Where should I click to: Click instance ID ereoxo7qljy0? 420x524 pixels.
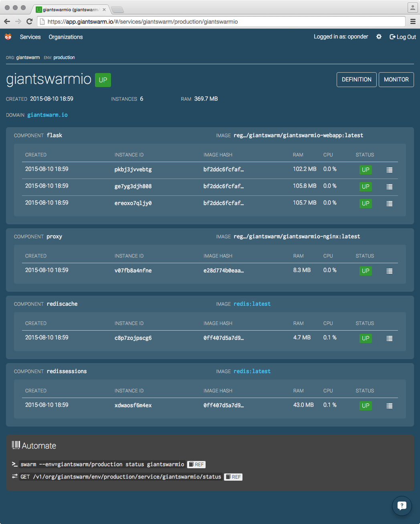pos(133,203)
